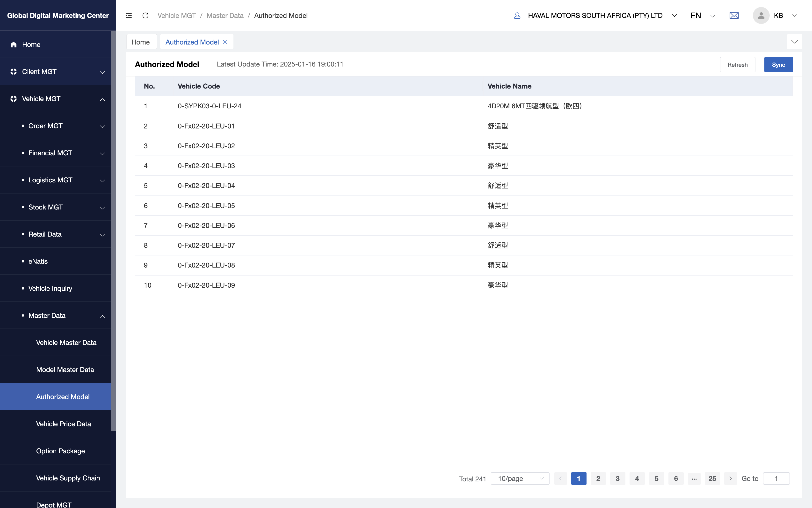Click Vehicle MGT breadcrumb
Image resolution: width=812 pixels, height=508 pixels.
176,15
